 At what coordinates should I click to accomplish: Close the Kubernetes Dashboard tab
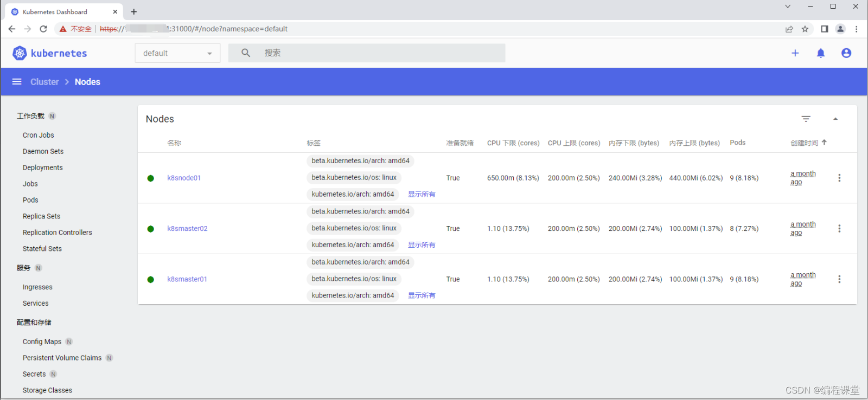point(115,11)
